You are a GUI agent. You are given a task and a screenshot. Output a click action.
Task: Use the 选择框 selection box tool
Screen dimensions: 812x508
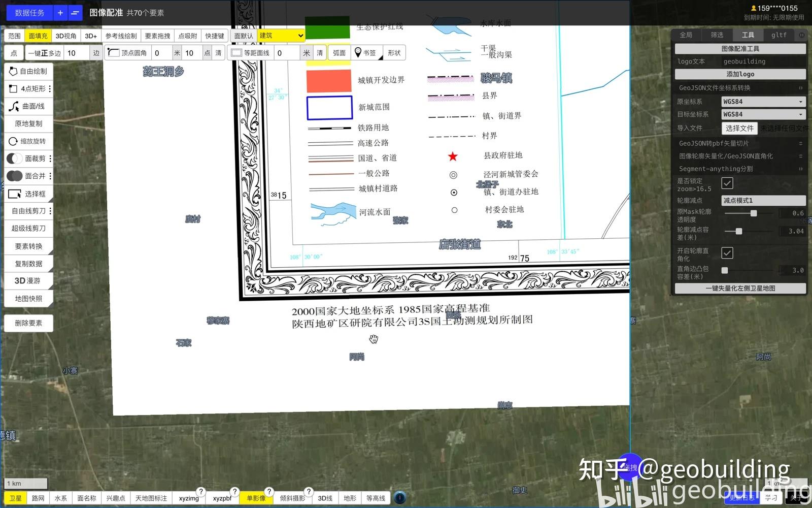click(28, 194)
